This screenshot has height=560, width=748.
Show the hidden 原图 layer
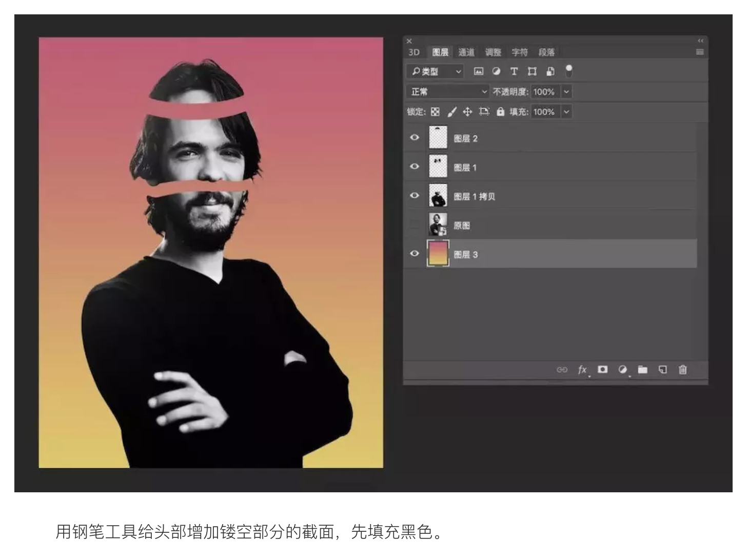click(x=415, y=225)
